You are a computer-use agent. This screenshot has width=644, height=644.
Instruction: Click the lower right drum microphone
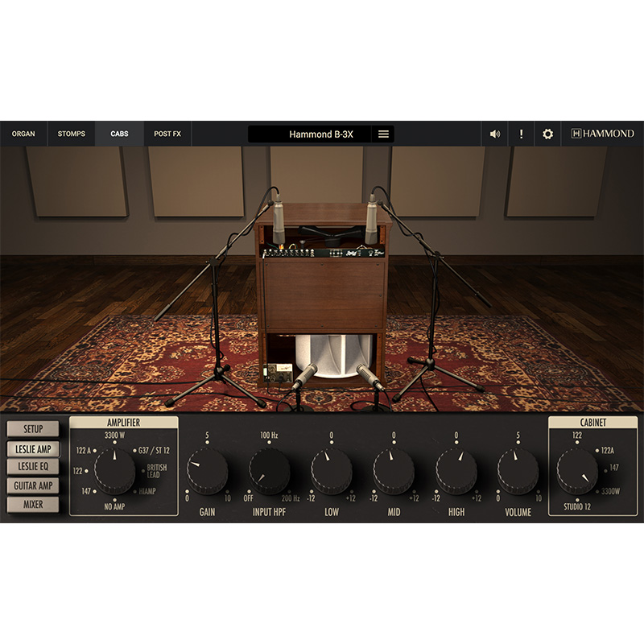tap(370, 378)
